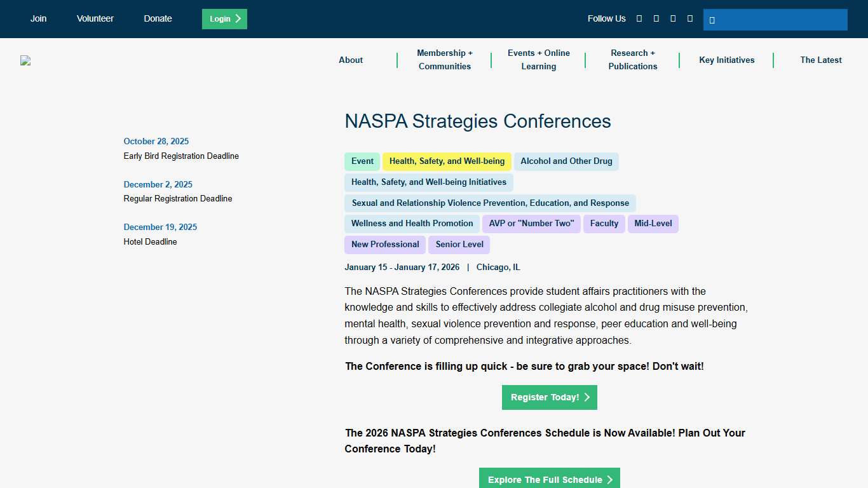This screenshot has height=488, width=868.
Task: Click the first social icon after Follow Us
Action: click(x=639, y=19)
